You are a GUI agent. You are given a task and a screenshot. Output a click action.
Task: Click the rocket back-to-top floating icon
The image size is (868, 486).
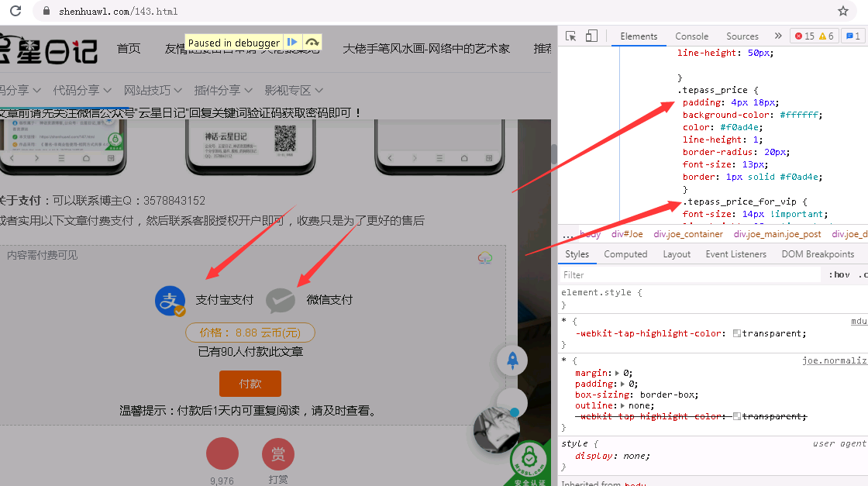pos(512,360)
